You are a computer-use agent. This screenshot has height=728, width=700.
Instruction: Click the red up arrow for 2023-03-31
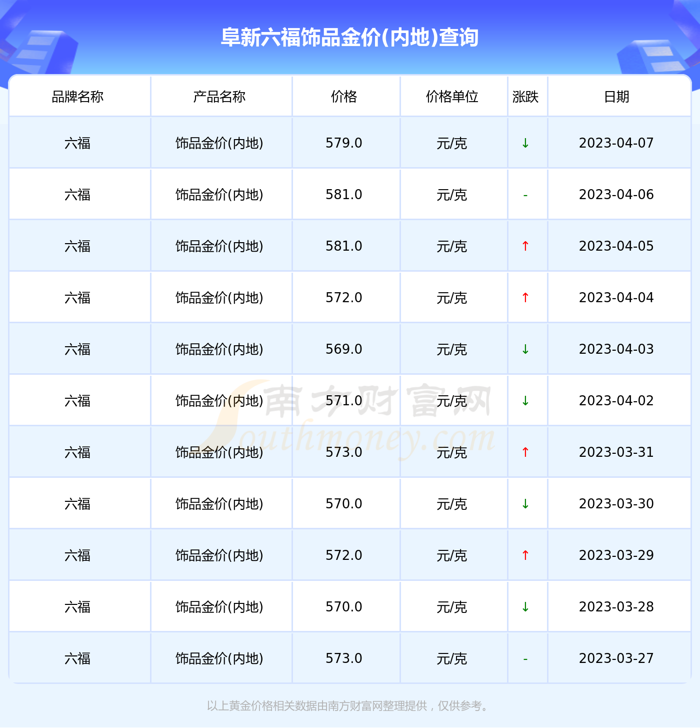click(x=525, y=452)
